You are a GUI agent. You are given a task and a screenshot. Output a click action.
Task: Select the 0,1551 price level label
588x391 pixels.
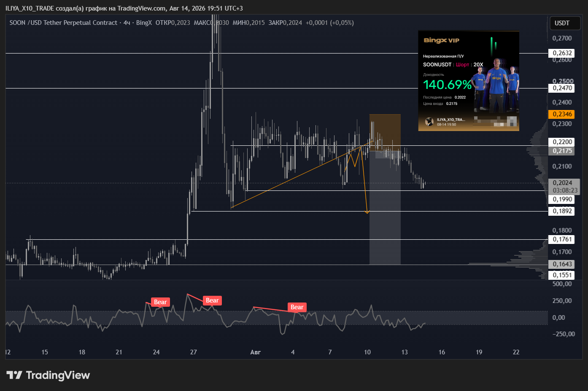tap(562, 275)
